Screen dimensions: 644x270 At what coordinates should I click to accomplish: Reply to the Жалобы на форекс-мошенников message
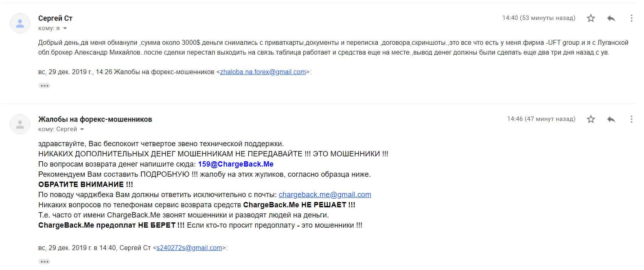coord(611,119)
